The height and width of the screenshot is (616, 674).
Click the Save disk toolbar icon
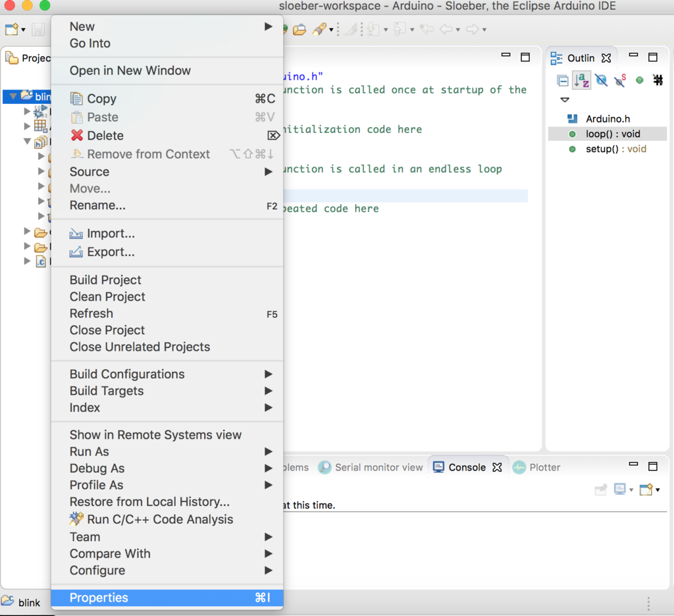[x=38, y=29]
